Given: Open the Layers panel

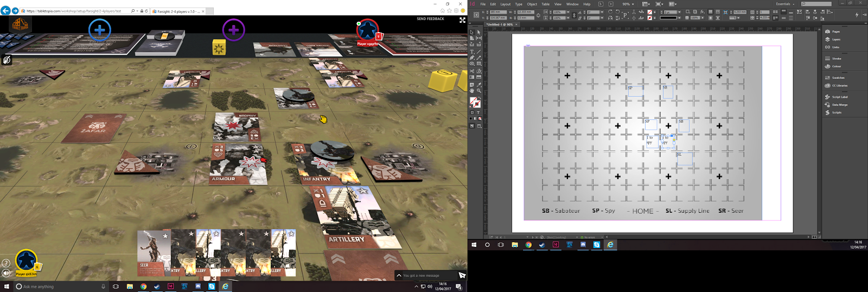Looking at the screenshot, I should click(836, 39).
